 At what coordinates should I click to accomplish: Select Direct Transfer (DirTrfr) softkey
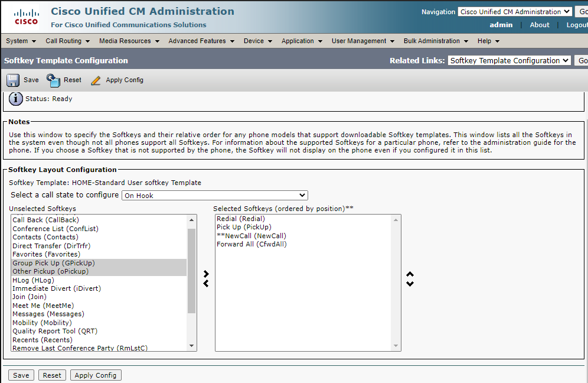click(x=99, y=246)
